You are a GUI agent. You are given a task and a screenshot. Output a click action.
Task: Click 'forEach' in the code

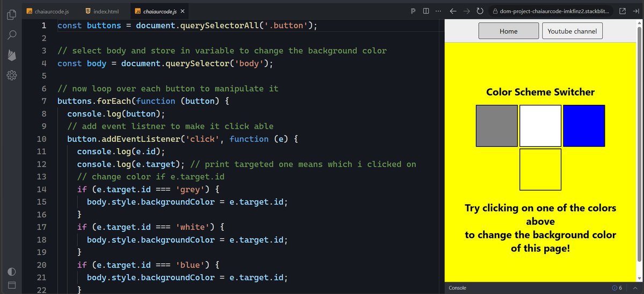pos(114,101)
